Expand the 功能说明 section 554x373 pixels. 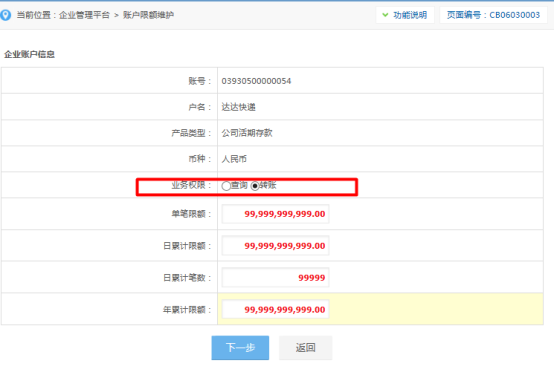(x=405, y=15)
